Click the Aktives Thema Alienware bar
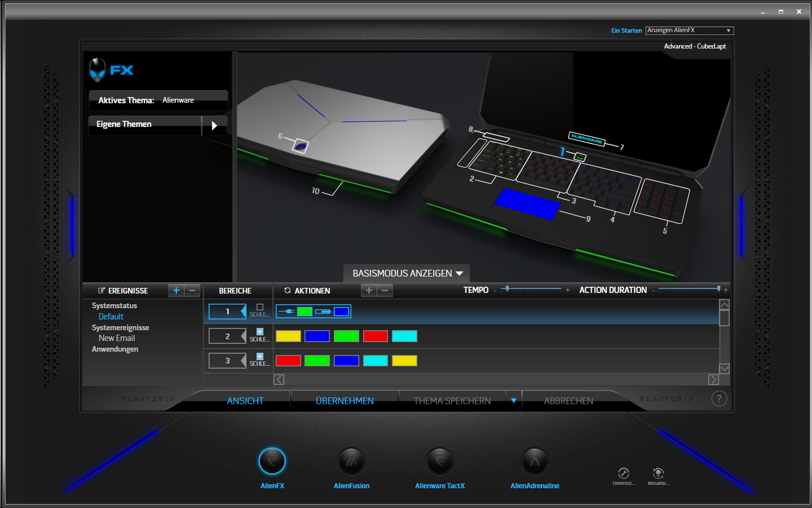This screenshot has height=508, width=812. 158,100
